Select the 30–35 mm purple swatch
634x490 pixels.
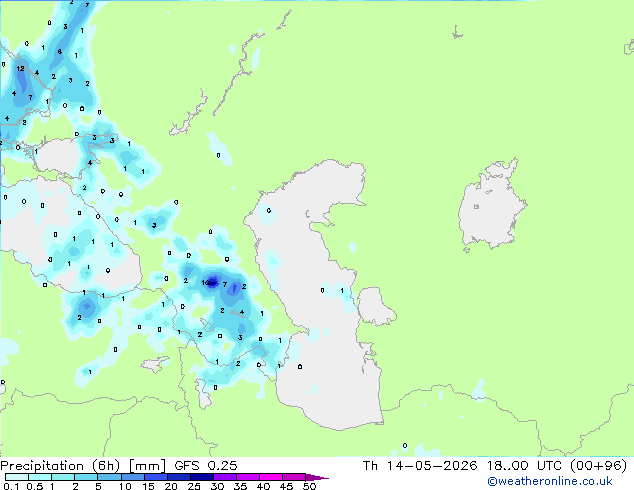[225, 477]
